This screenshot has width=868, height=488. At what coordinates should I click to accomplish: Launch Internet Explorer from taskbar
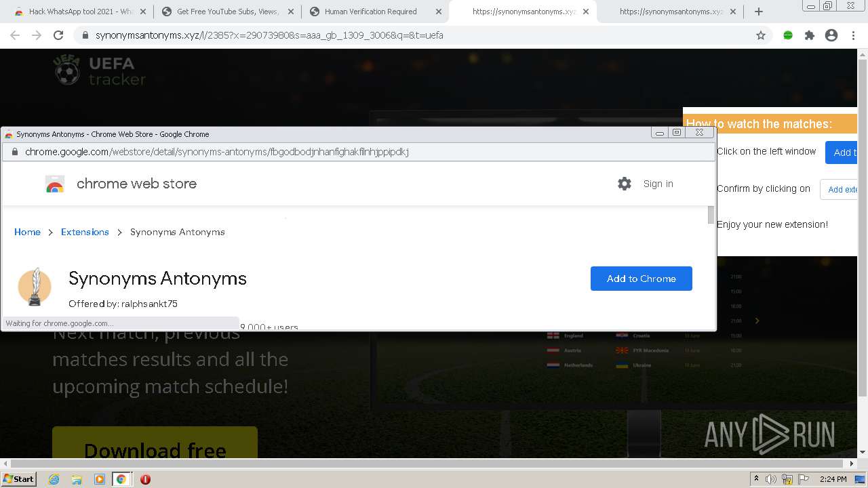(54, 479)
